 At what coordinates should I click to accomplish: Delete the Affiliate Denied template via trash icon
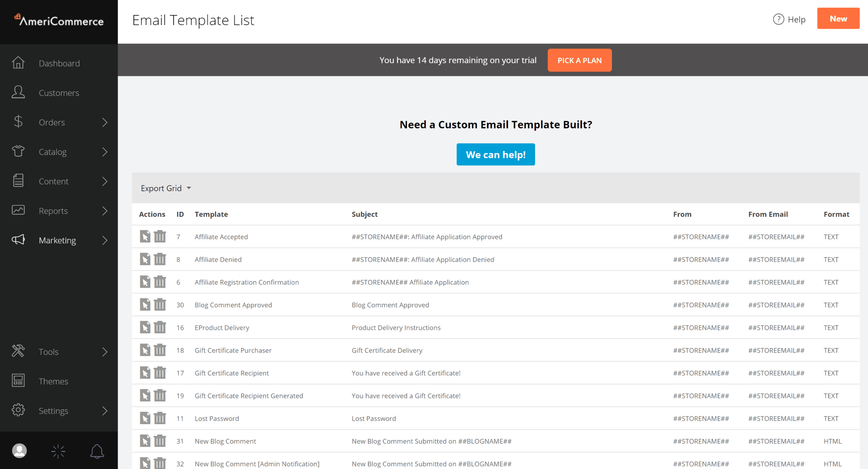click(x=160, y=259)
